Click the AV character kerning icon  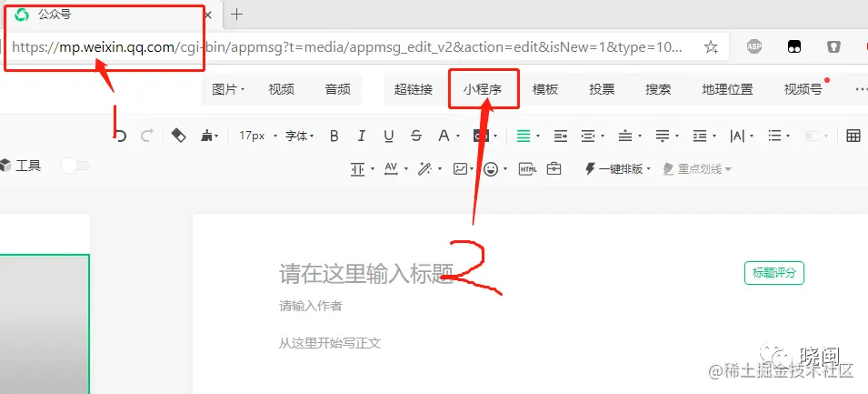coord(392,168)
